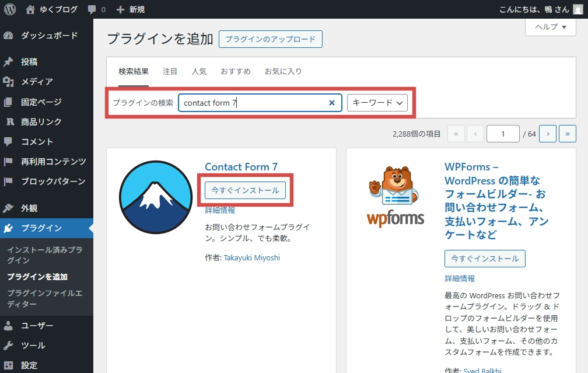Open the ダッシュボード menu label

point(50,36)
